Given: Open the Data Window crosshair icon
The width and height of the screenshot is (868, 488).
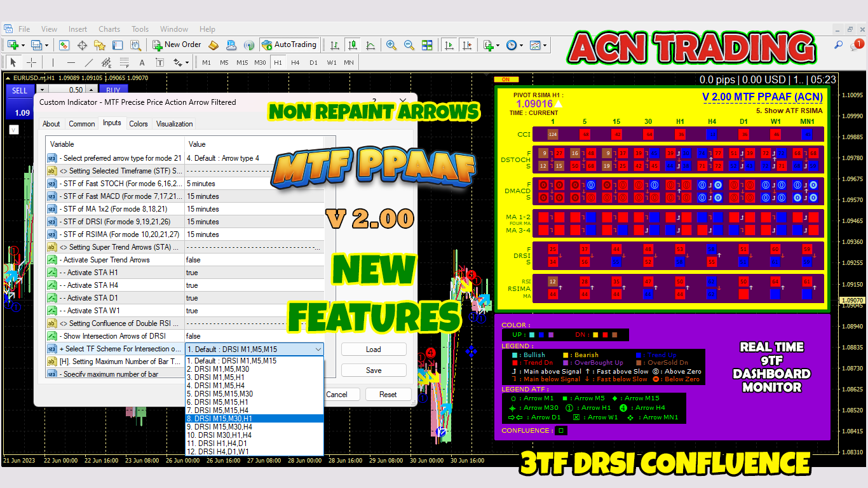Looking at the screenshot, I should click(x=82, y=45).
